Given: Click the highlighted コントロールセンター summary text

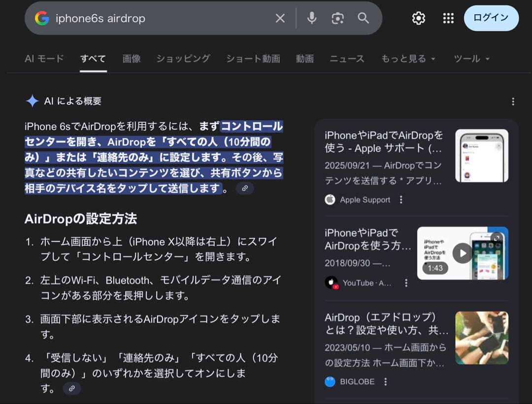Looking at the screenshot, I should 154,157.
